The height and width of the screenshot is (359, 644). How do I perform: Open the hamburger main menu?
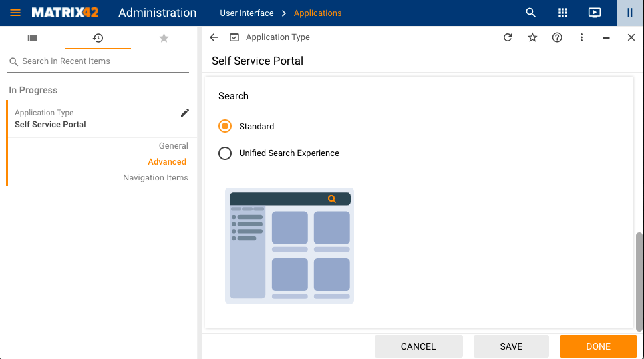click(x=15, y=13)
